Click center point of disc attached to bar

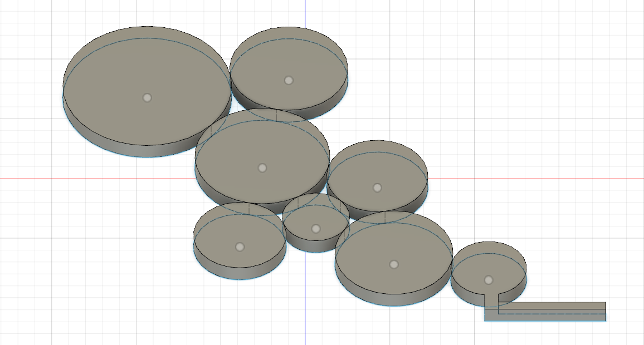point(489,280)
